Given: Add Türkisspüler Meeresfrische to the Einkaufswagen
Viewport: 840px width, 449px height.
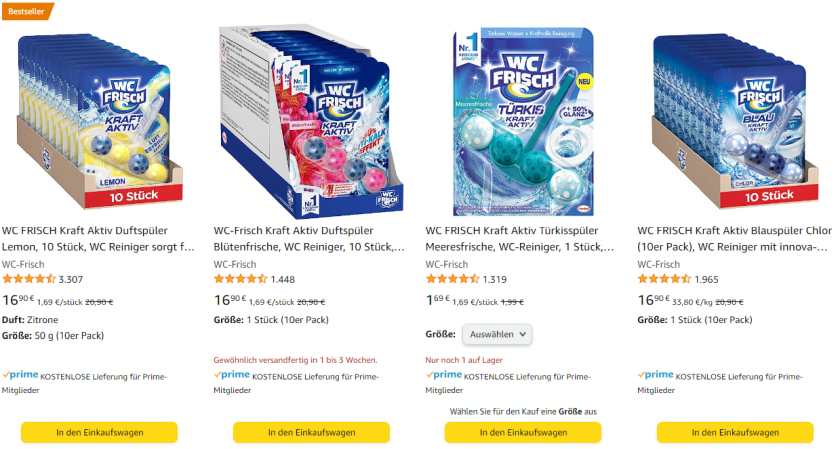Looking at the screenshot, I should [x=523, y=432].
